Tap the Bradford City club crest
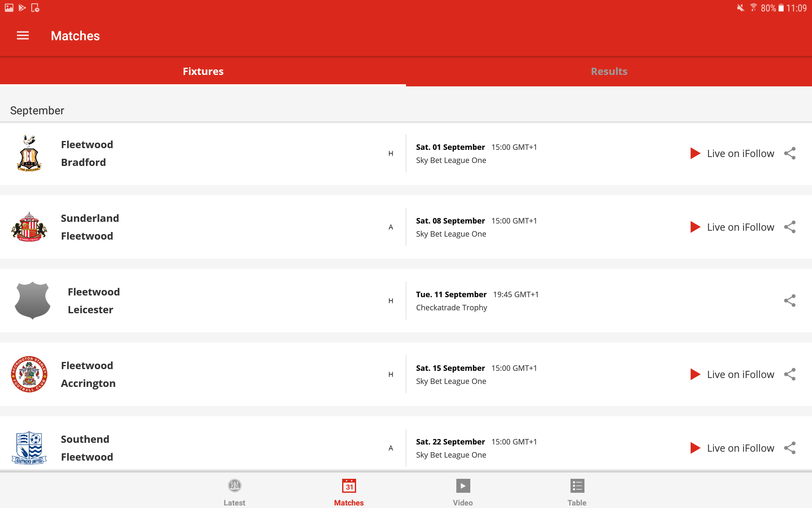The height and width of the screenshot is (508, 812). coord(29,153)
